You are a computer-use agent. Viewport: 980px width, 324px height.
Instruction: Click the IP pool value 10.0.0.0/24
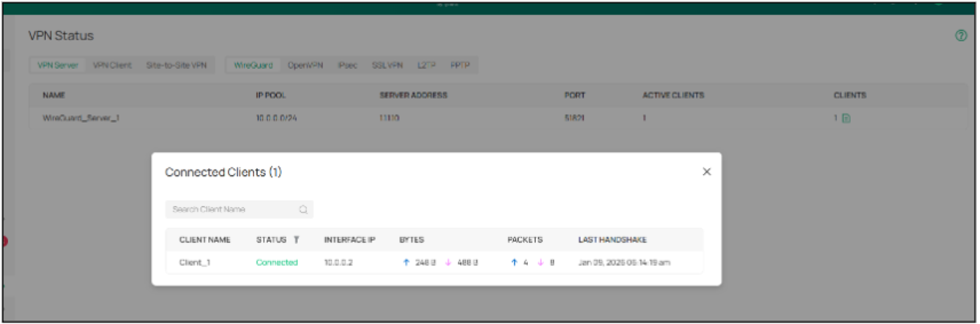275,118
